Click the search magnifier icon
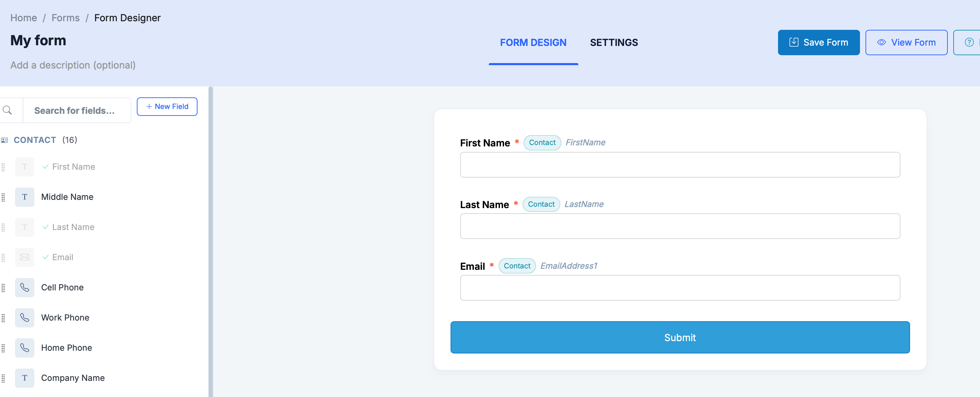 [8, 110]
